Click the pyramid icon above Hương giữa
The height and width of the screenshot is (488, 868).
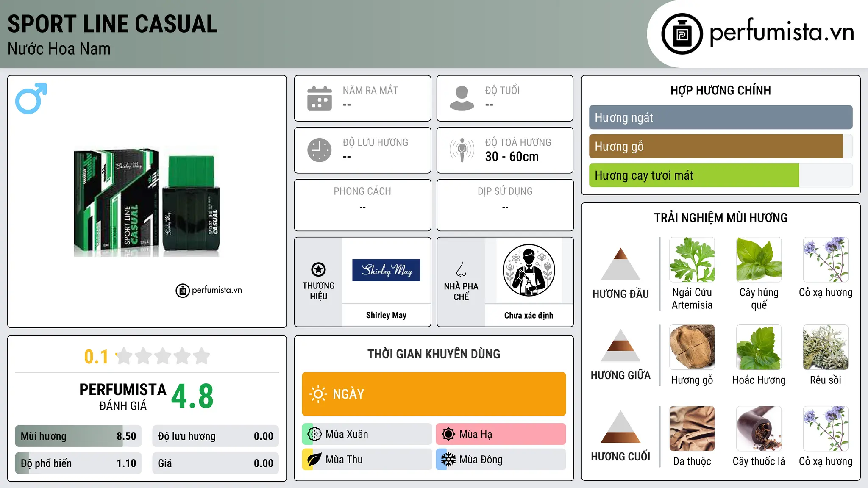tap(620, 345)
